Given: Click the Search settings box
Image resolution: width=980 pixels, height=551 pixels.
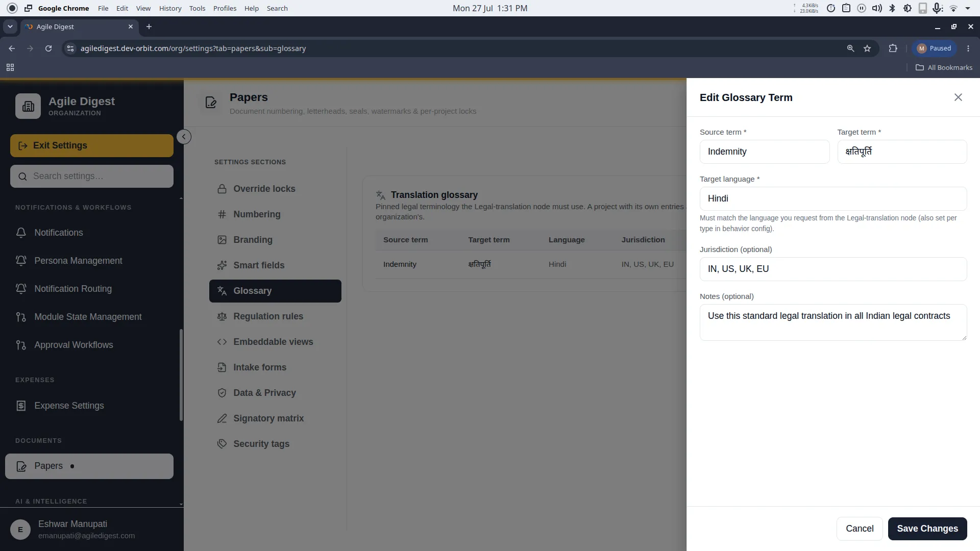Looking at the screenshot, I should click(x=92, y=176).
